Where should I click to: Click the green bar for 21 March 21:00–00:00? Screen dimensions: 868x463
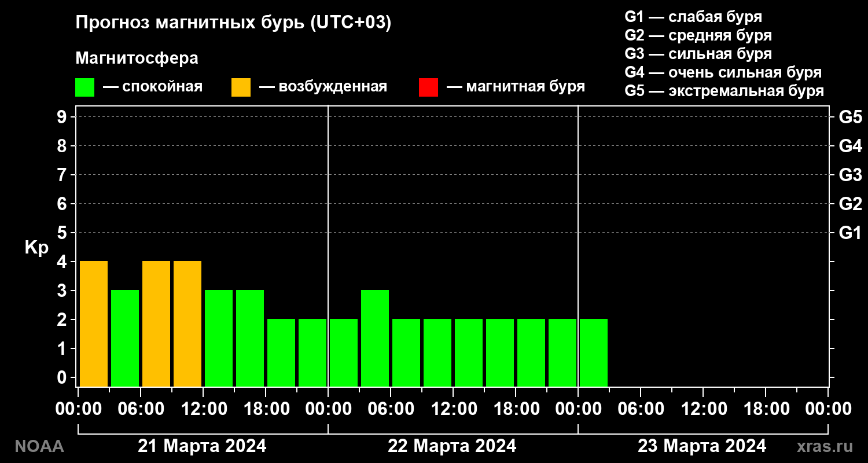point(312,352)
